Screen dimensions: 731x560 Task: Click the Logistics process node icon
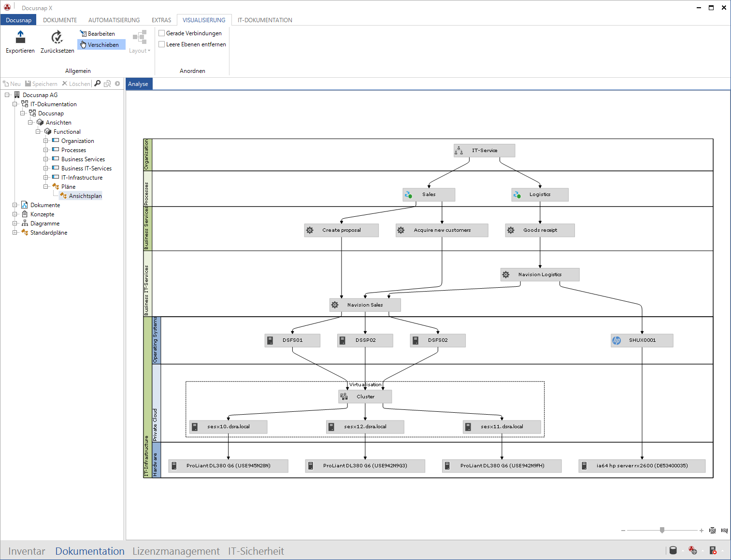517,195
